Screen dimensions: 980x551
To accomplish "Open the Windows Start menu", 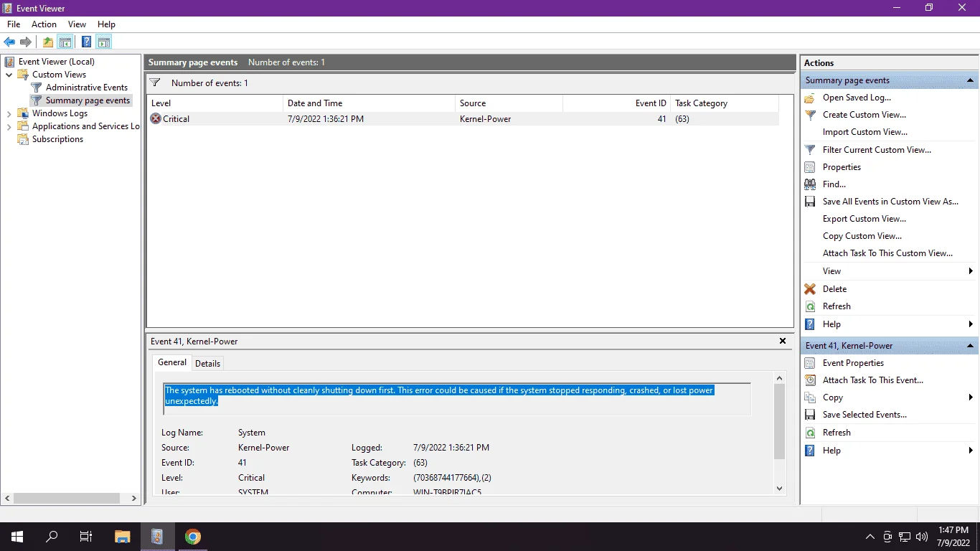I will tap(17, 537).
